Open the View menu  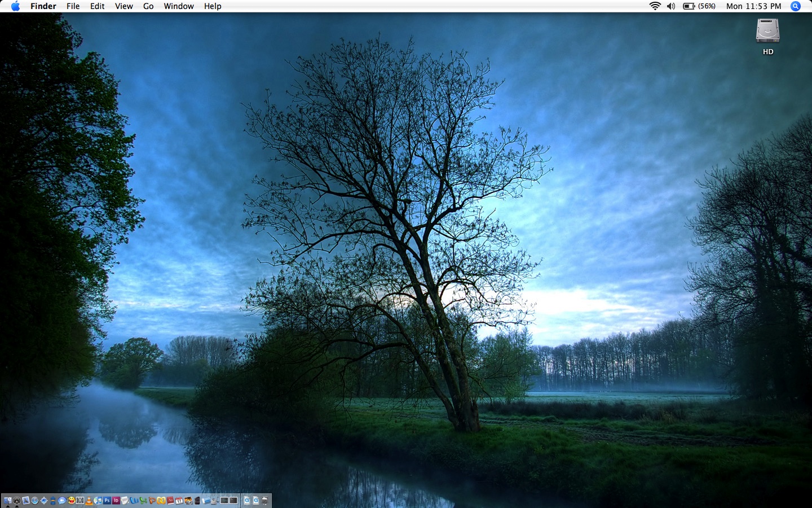[124, 6]
